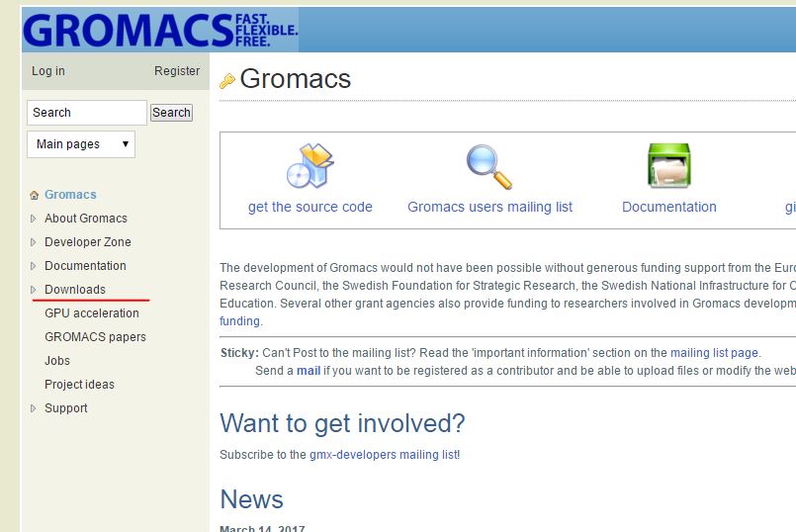Screen dimensions: 796x532
Task: Click the 'Sticky:' label text
Action: 239,353
